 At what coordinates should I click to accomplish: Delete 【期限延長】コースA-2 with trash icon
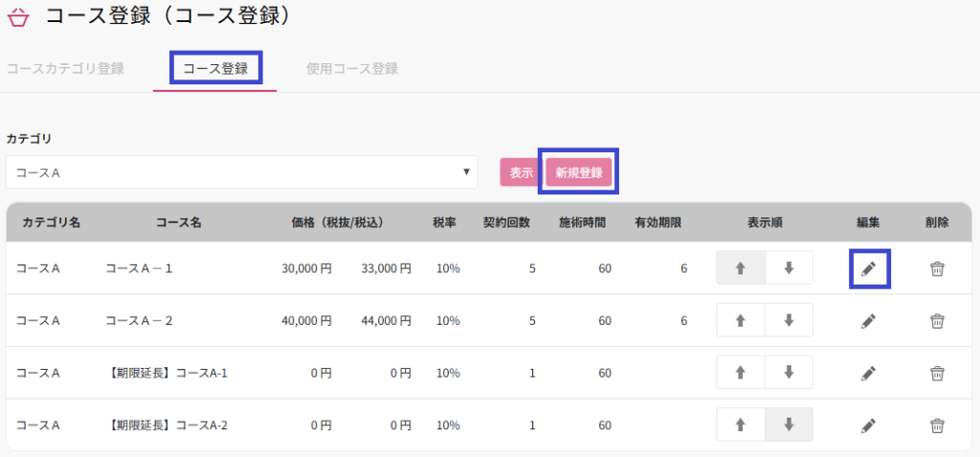click(x=937, y=424)
